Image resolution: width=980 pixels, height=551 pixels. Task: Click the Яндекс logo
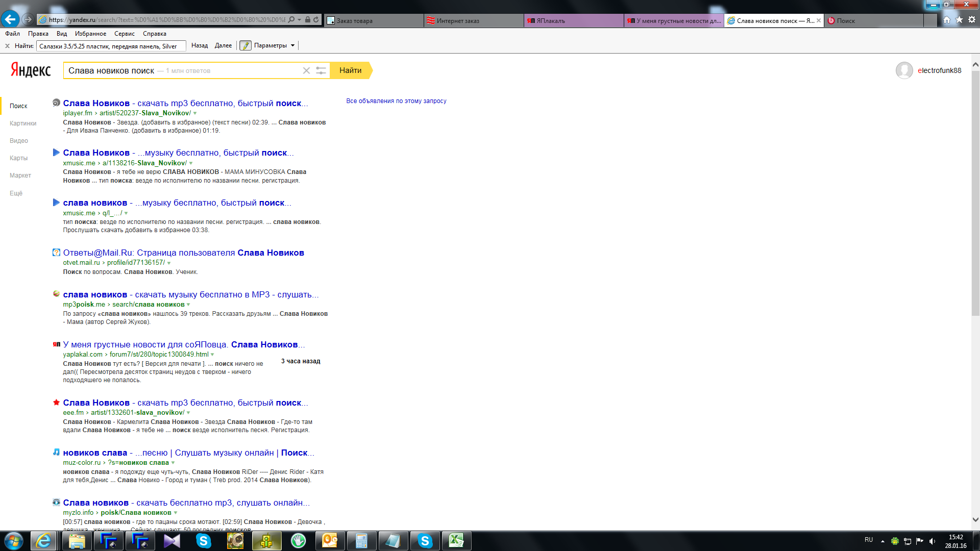(31, 70)
